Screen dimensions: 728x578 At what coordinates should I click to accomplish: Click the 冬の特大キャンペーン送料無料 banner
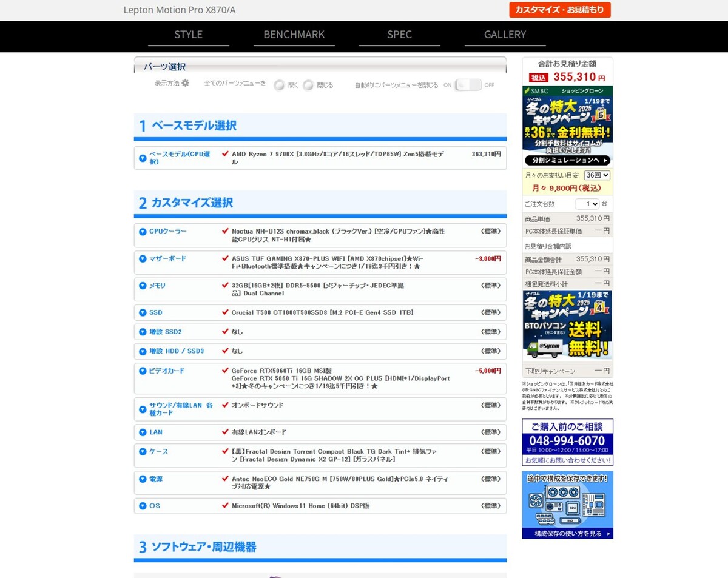coord(567,324)
